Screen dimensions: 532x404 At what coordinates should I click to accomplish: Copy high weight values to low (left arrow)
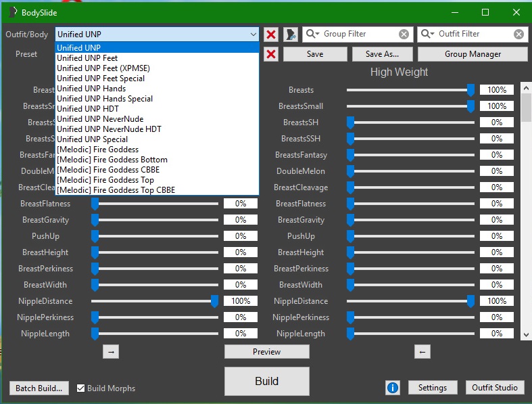tap(422, 352)
